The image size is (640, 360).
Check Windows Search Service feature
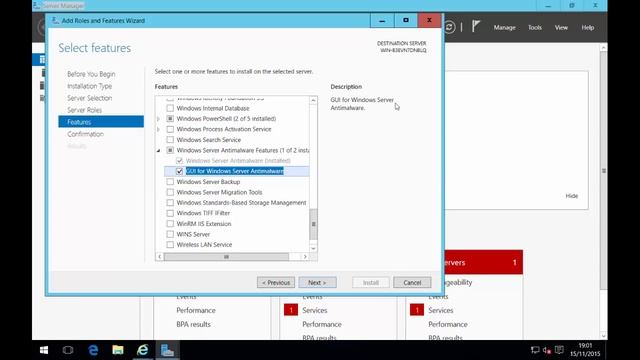coord(170,140)
